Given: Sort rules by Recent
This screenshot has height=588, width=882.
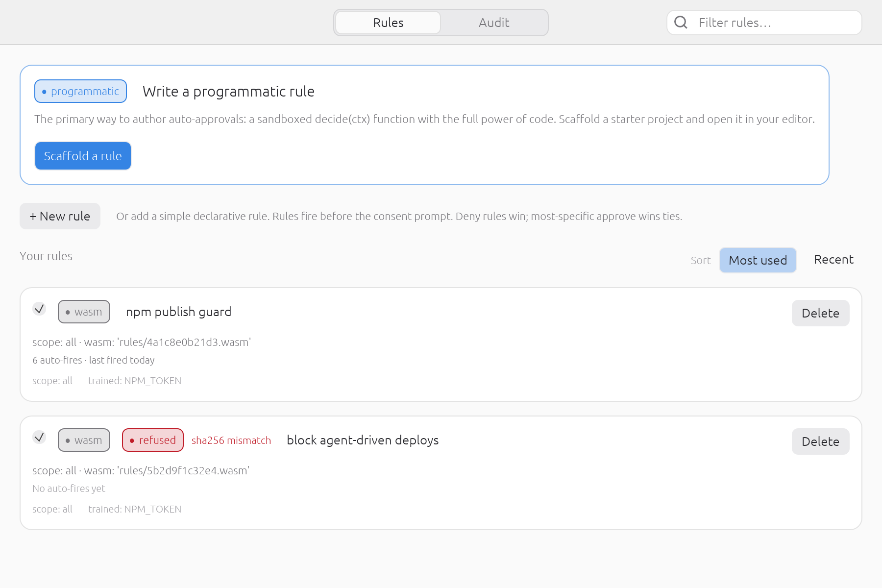Looking at the screenshot, I should point(833,260).
